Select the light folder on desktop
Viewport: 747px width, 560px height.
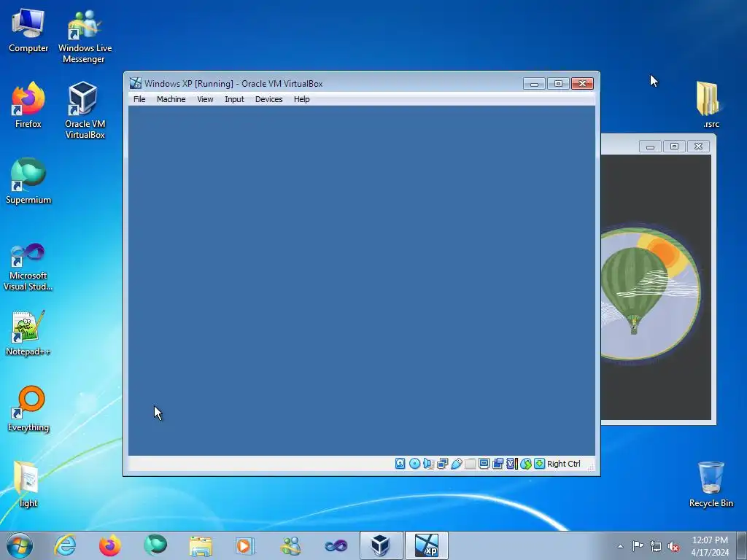pyautogui.click(x=28, y=485)
